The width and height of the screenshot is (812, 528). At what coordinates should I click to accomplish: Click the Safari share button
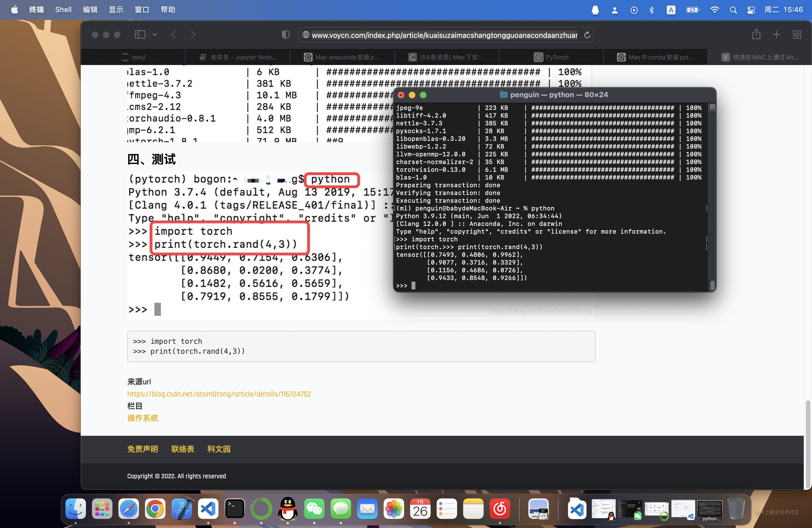756,34
